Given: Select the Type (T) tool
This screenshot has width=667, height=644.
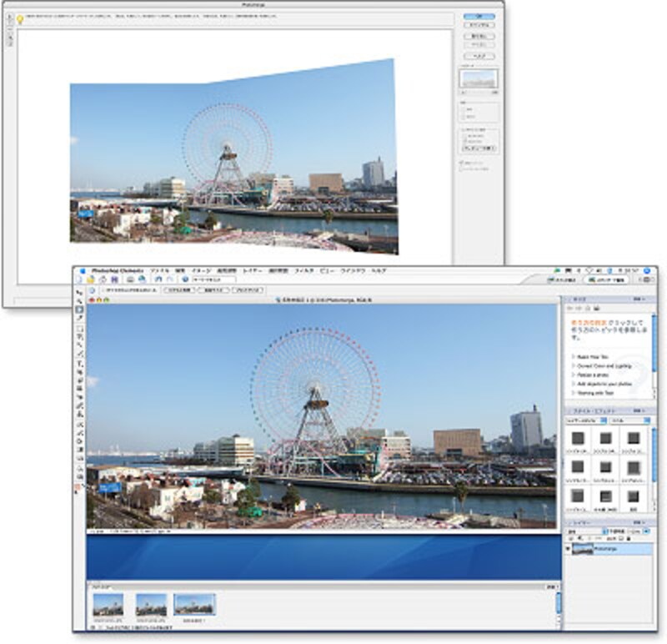Looking at the screenshot, I should (79, 365).
